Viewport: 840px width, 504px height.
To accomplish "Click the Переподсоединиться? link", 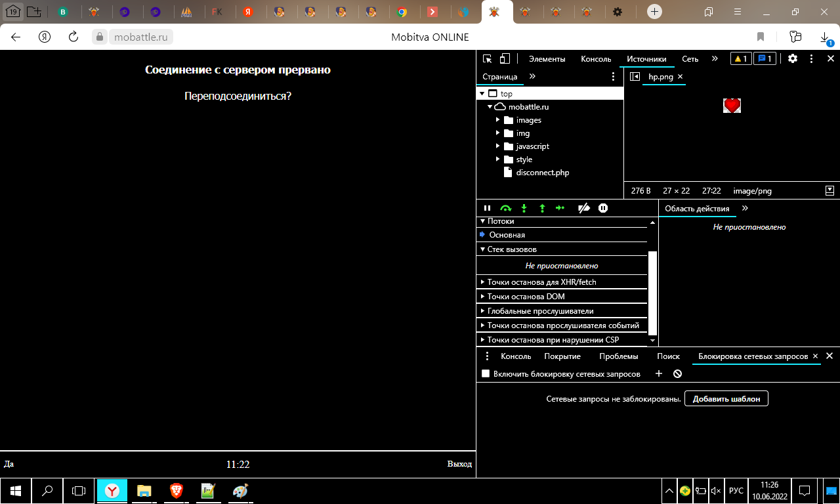I will (x=238, y=96).
